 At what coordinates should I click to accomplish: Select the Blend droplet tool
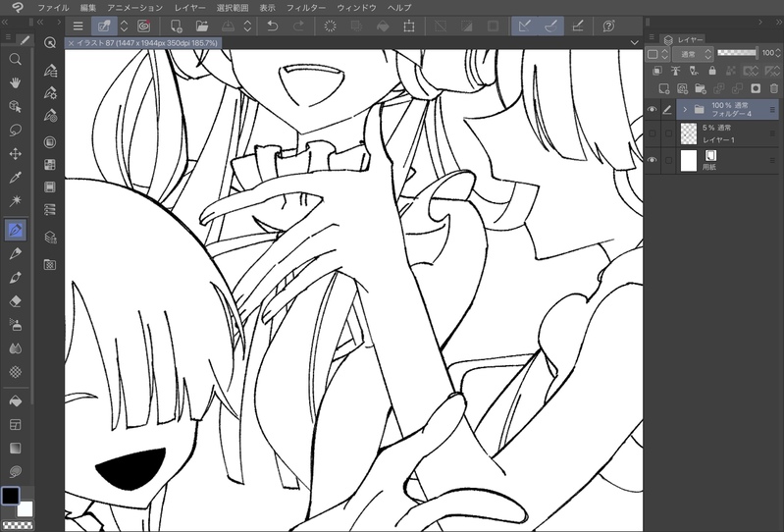point(15,348)
